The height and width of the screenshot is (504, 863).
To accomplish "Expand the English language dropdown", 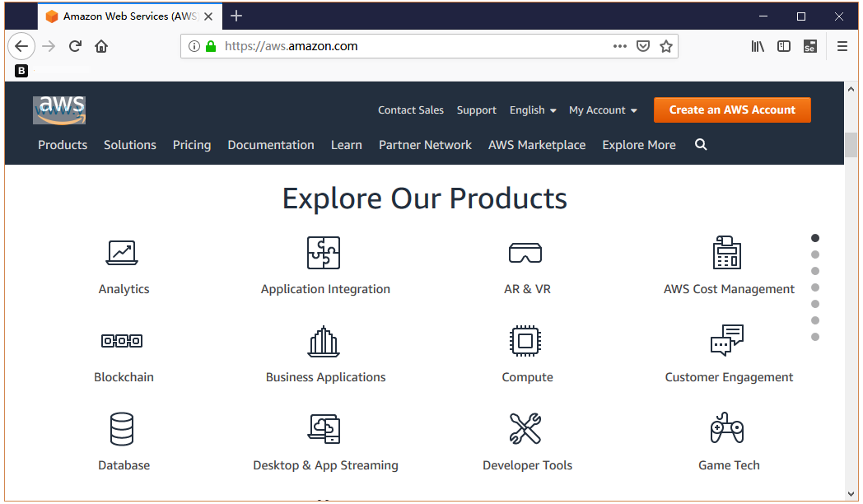I will [x=533, y=110].
